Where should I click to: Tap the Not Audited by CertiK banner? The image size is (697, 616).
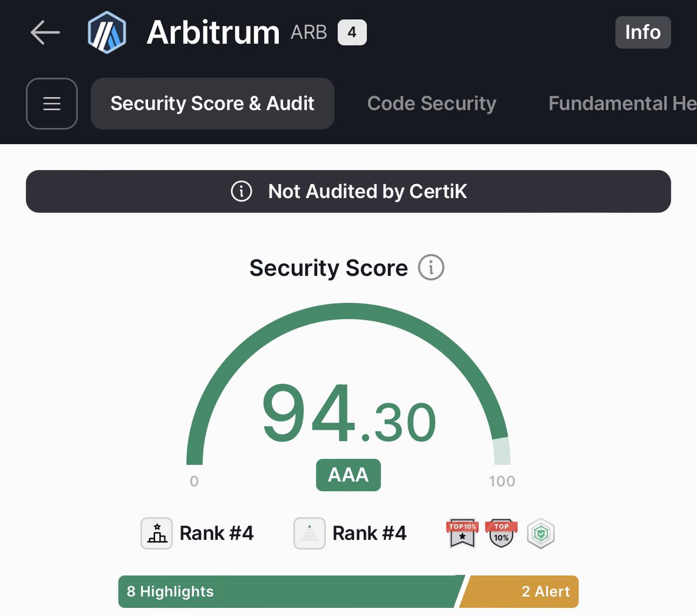348,191
